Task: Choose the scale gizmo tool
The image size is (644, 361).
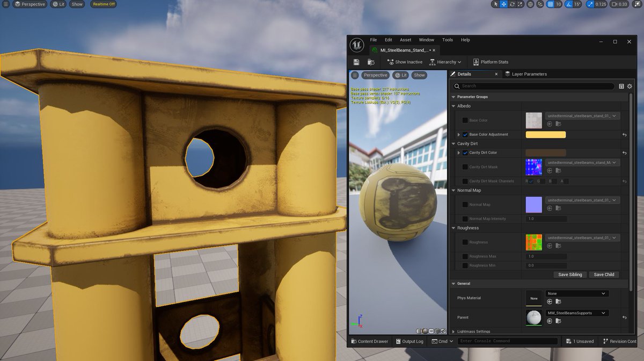Action: coord(519,4)
